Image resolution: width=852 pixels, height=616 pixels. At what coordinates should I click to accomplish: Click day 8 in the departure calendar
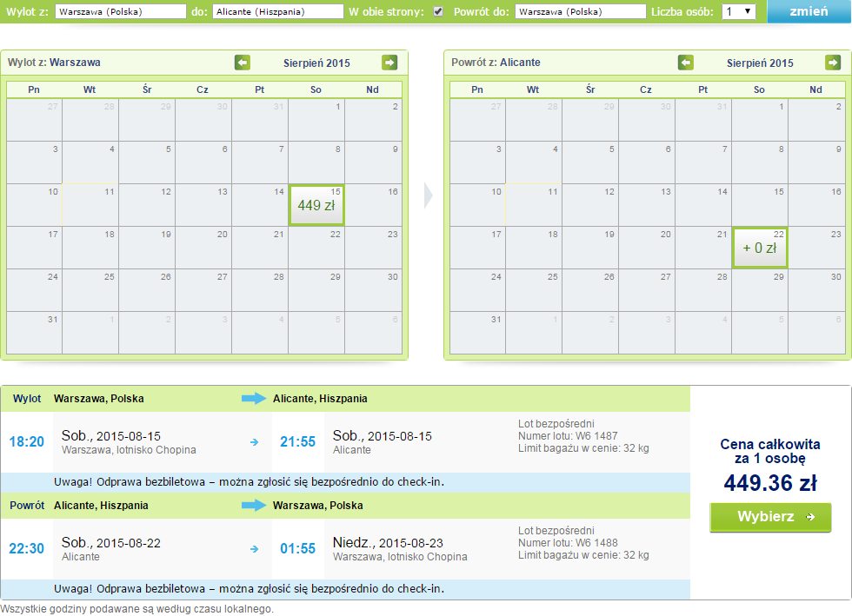316,162
